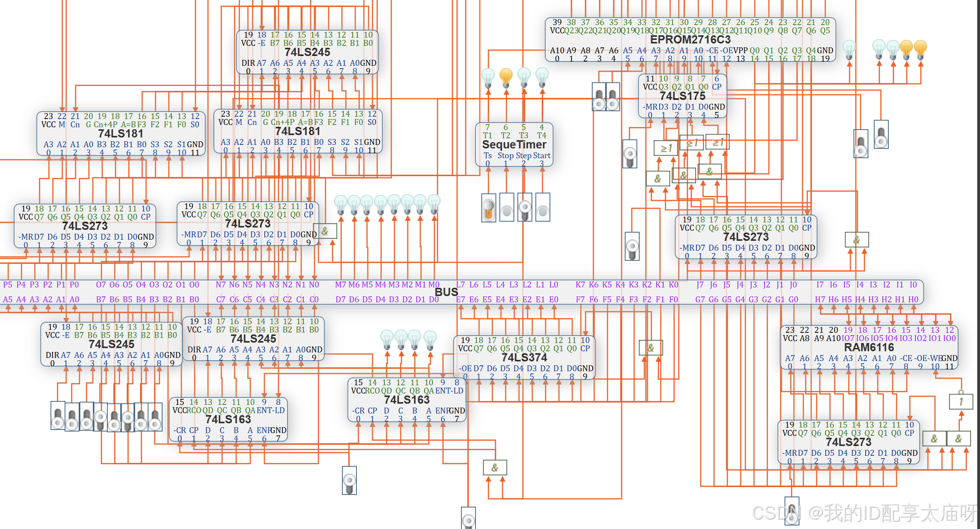Select the EPROM2716C3 chip
The width and height of the screenshot is (980, 529).
(690, 40)
